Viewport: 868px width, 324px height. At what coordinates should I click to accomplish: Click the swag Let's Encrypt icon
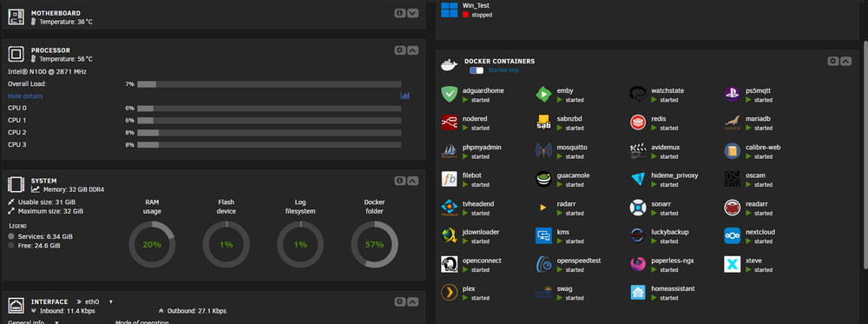tap(543, 293)
